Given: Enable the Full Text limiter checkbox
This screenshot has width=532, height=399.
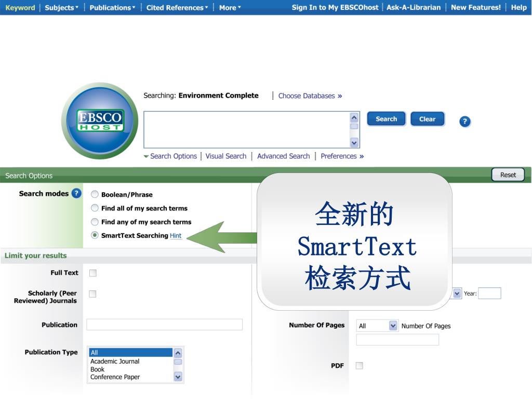Looking at the screenshot, I should click(92, 273).
